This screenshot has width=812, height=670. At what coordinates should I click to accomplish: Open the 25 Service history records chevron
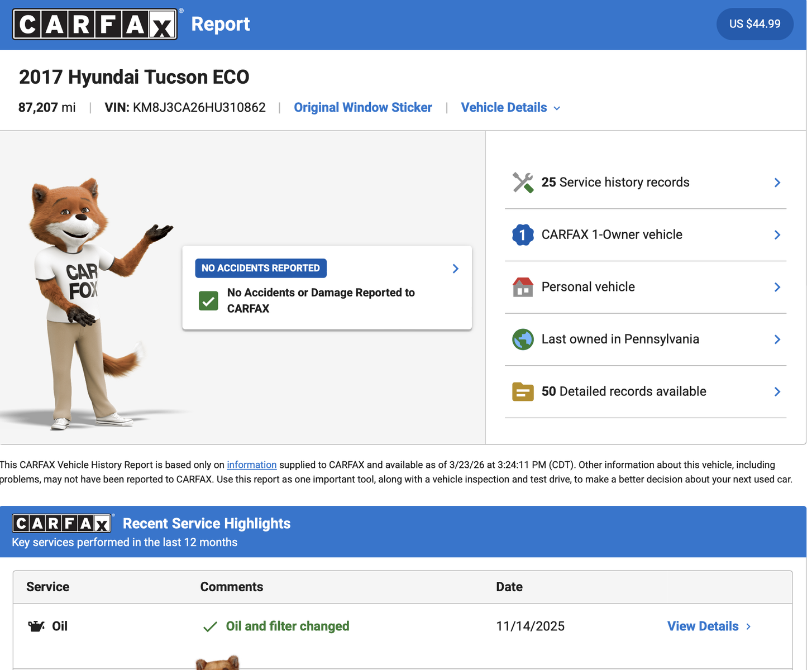(777, 183)
